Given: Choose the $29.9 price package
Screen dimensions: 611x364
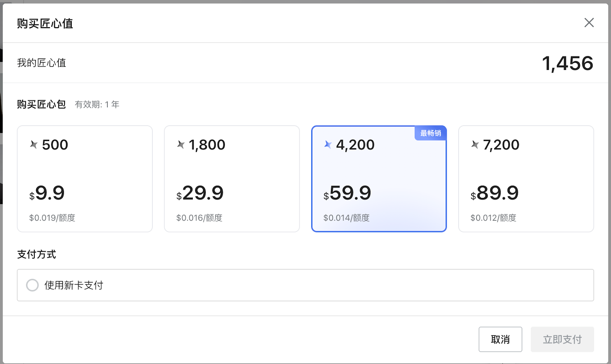Looking at the screenshot, I should 200,193.
